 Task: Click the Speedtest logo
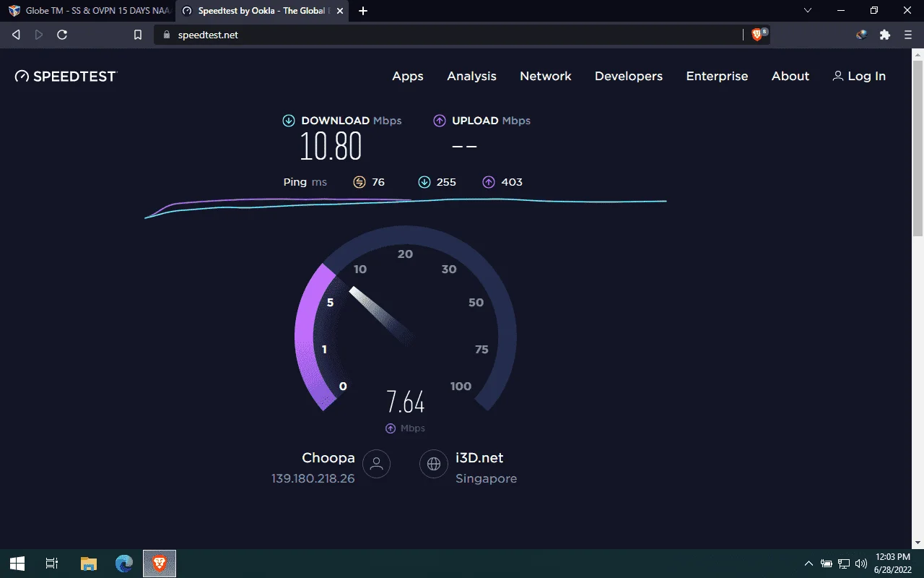click(66, 76)
